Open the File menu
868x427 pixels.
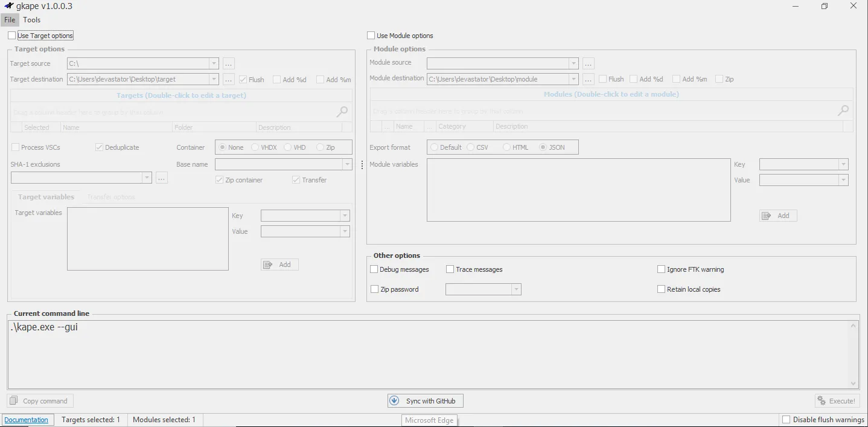coord(10,20)
